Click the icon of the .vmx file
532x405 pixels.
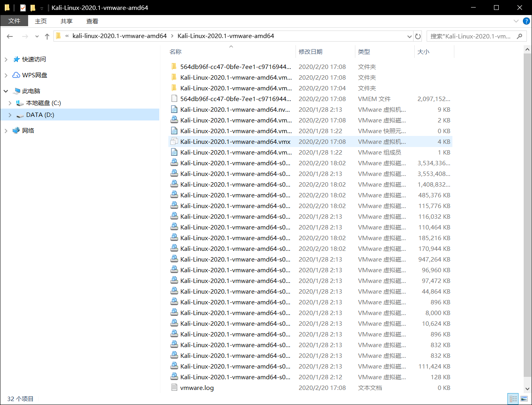[x=174, y=141]
